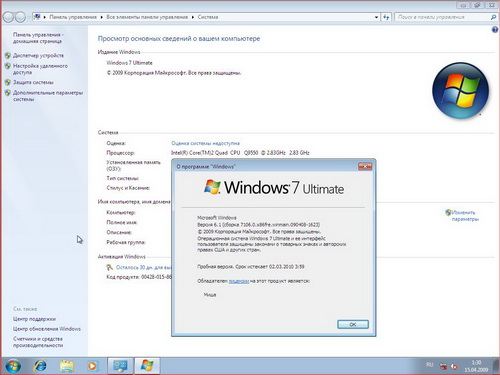Click the Пробная версия expiration text
500x375 pixels.
coord(251,267)
